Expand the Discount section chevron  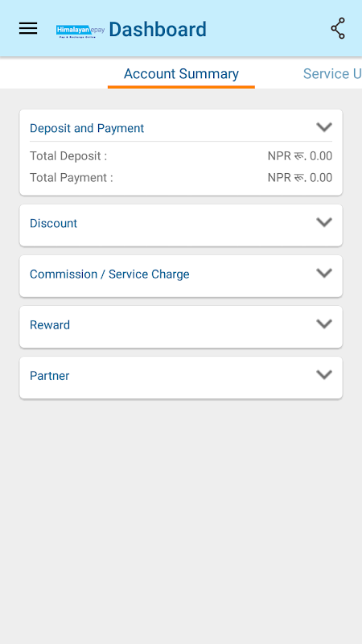(324, 223)
